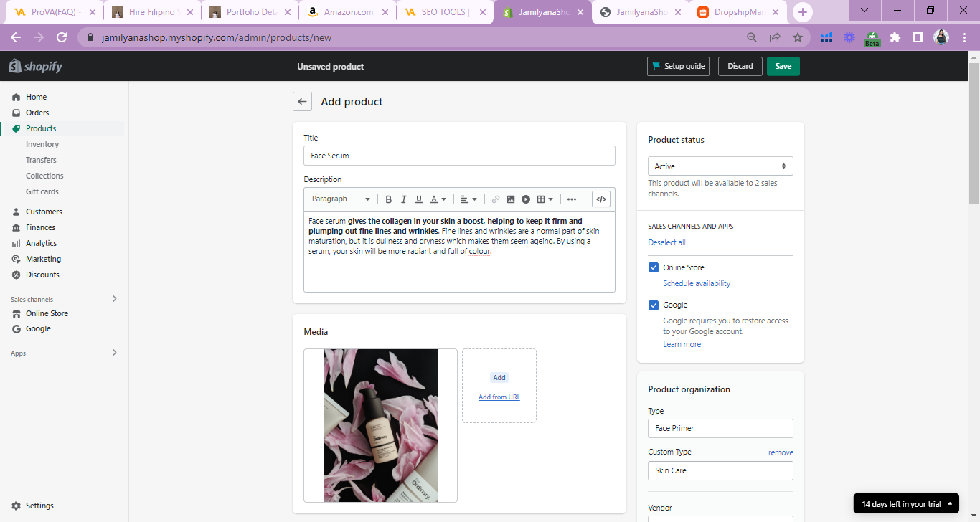The image size is (980, 522).
Task: Open a new browser tab
Action: pyautogui.click(x=803, y=11)
